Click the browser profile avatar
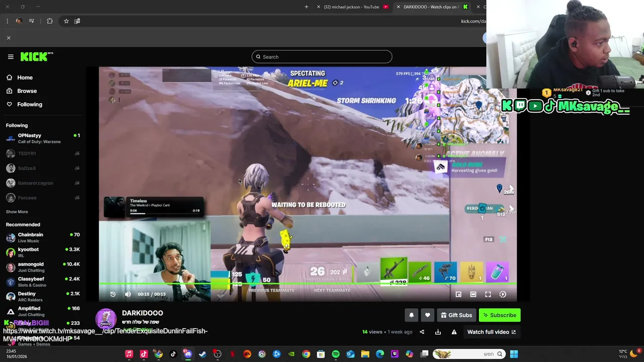 pyautogui.click(x=19, y=21)
